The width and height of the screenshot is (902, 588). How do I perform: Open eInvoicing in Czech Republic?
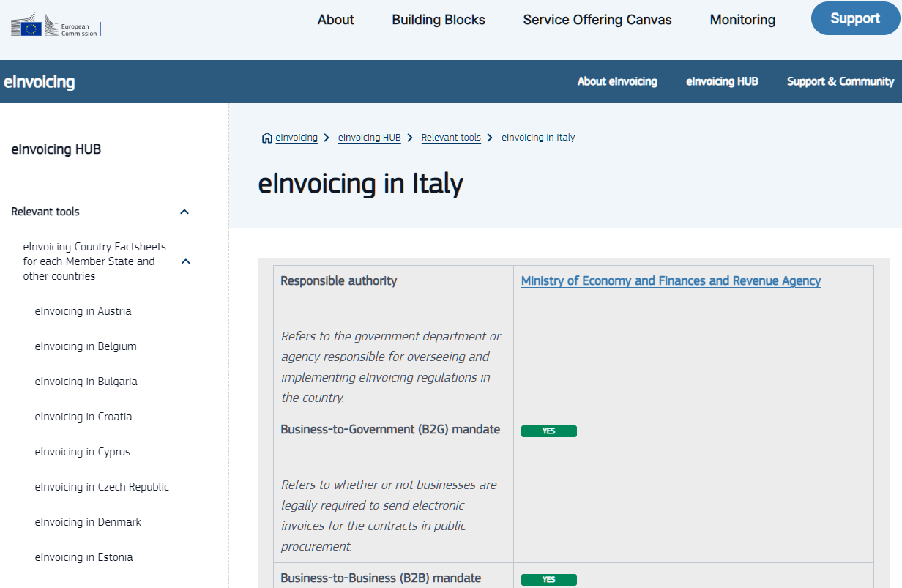click(x=102, y=487)
